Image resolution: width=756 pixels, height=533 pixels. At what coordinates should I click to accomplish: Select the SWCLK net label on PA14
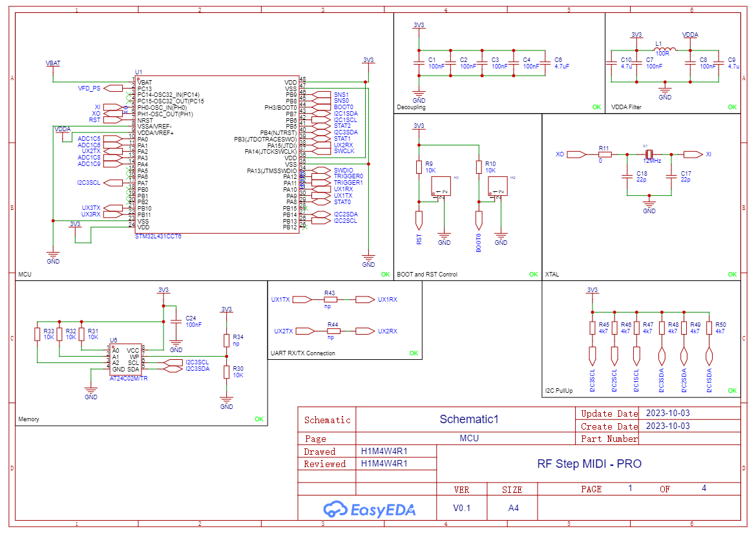[x=344, y=151]
